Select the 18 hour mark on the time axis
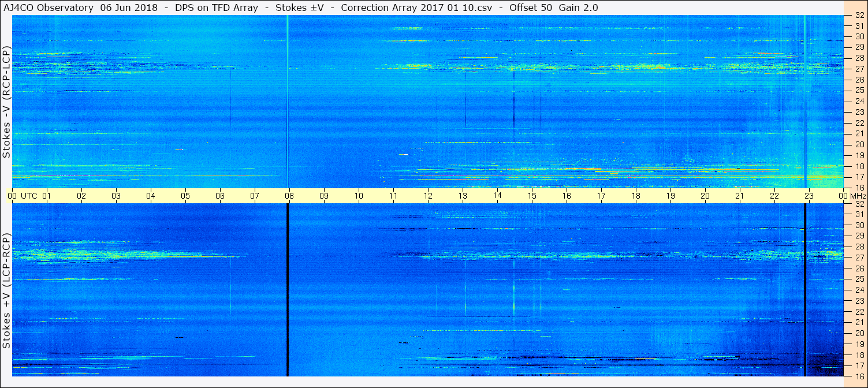 click(x=636, y=196)
